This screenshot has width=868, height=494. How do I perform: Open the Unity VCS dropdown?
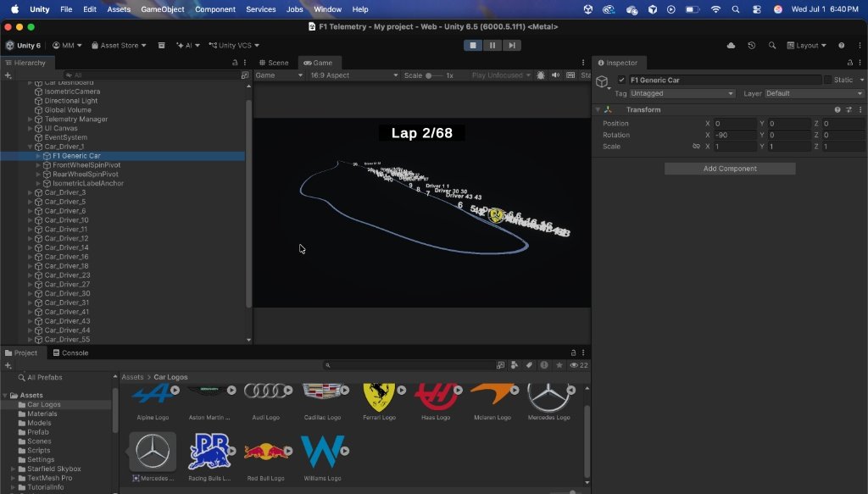(234, 46)
